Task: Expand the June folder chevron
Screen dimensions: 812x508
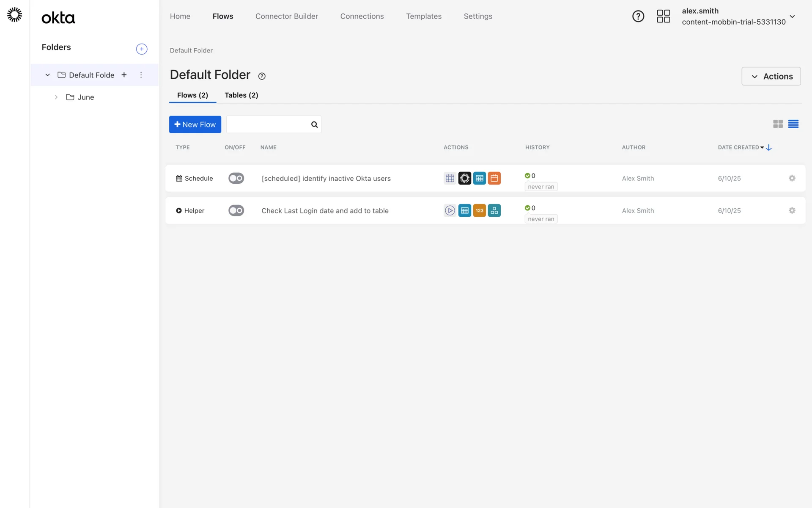Action: point(56,97)
